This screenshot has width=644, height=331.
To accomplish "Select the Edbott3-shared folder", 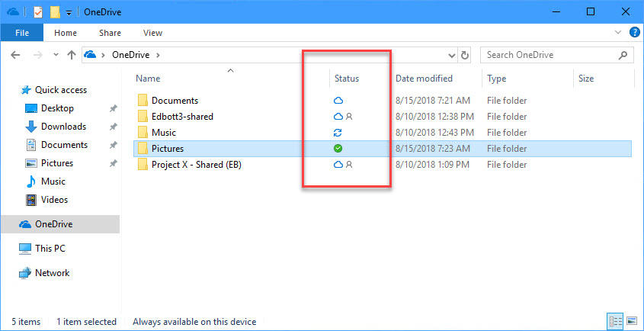I will pyautogui.click(x=182, y=117).
